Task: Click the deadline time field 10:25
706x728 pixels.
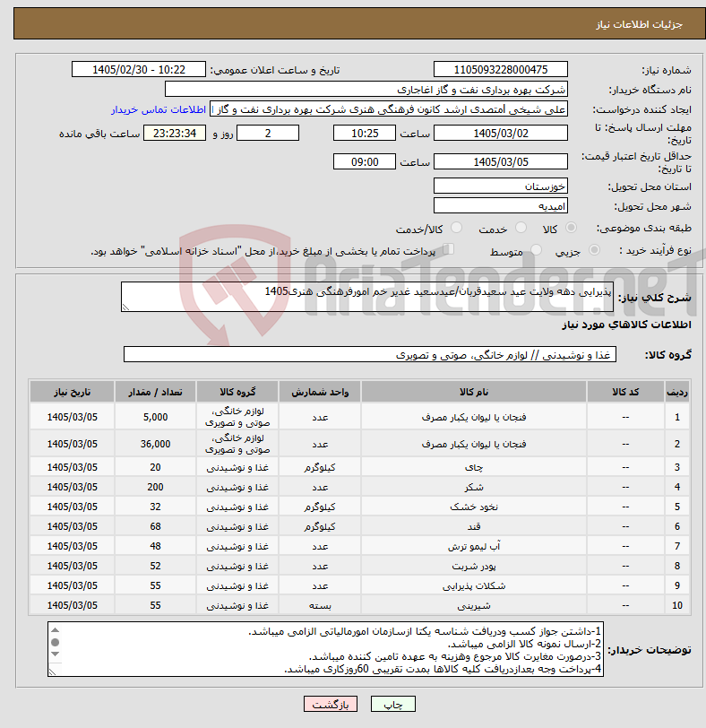Action: [x=365, y=134]
